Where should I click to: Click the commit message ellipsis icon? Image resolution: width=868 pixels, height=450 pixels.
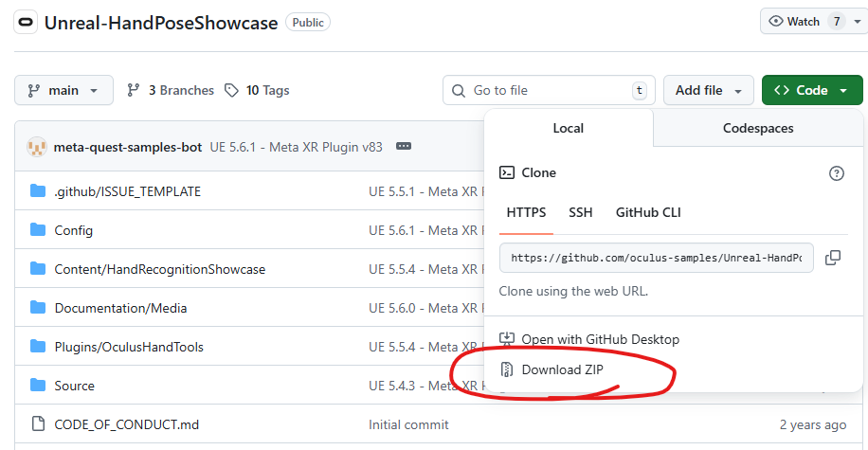[x=404, y=146]
